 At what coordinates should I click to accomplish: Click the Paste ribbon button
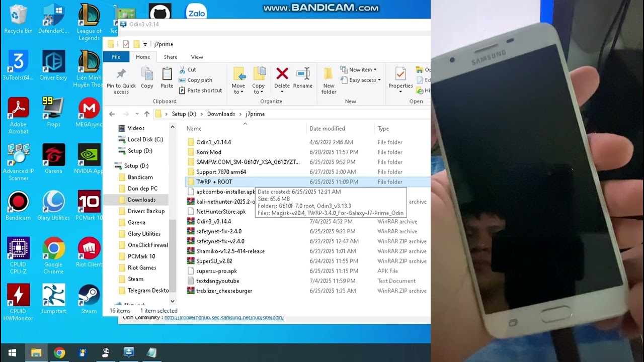[x=167, y=78]
